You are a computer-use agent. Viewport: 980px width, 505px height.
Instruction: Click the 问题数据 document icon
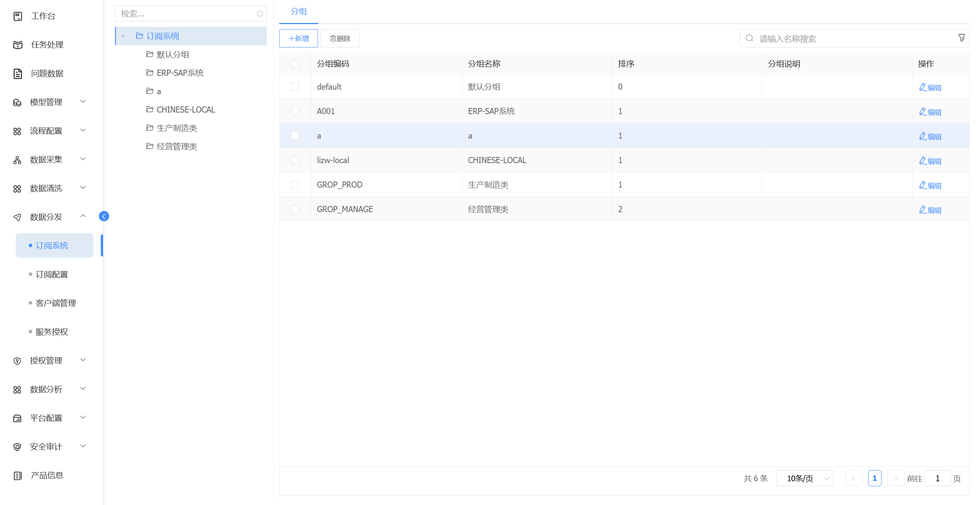coord(18,74)
